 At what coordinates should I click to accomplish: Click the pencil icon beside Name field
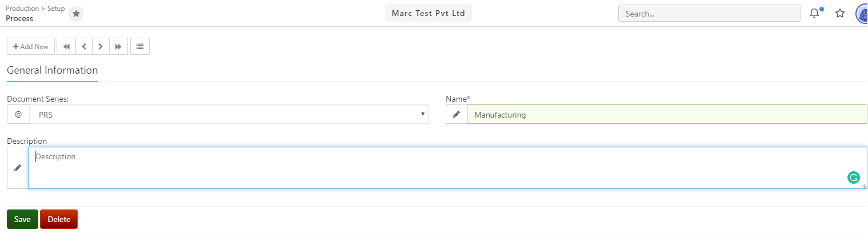pyautogui.click(x=457, y=114)
